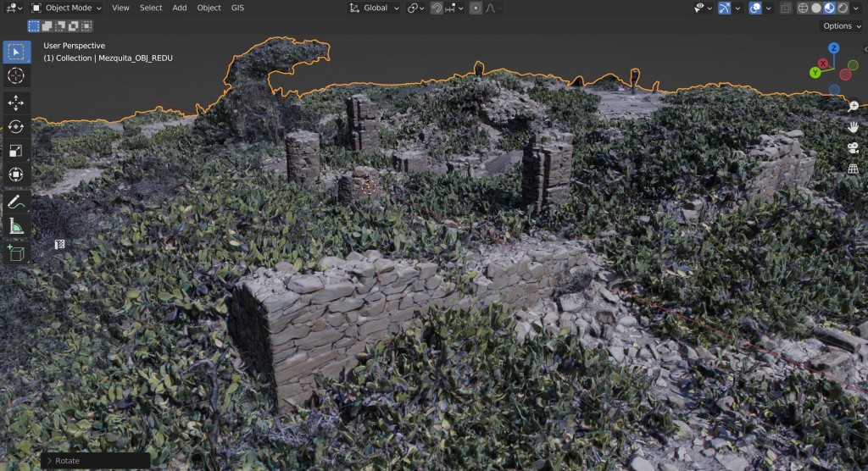This screenshot has width=868, height=471.
Task: Choose the Rotate tool from the toolbar
Action: click(x=16, y=127)
